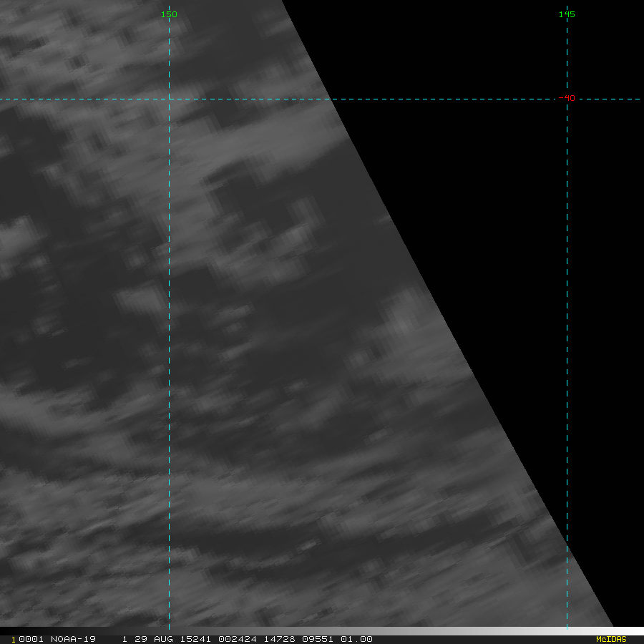Click the 150 longitude label at top
Screen dimensions: 644x644
click(169, 14)
